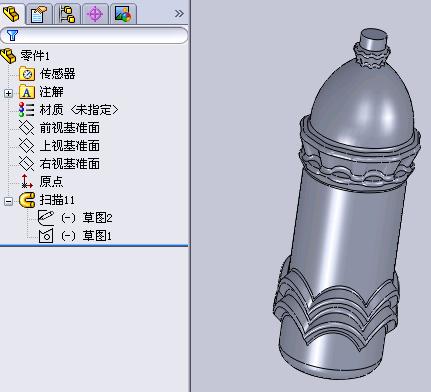Click the 右视基准面 plane icon
431x392 pixels.
(26, 164)
